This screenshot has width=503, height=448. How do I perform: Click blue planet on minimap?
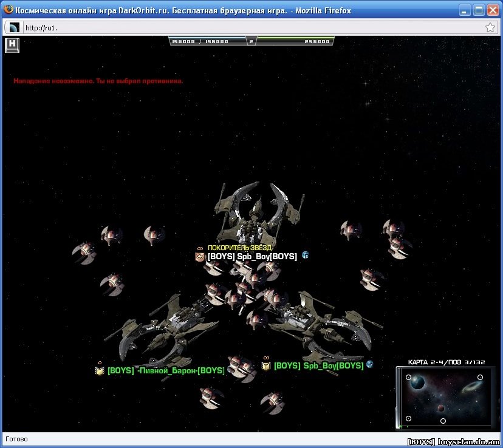(418, 382)
